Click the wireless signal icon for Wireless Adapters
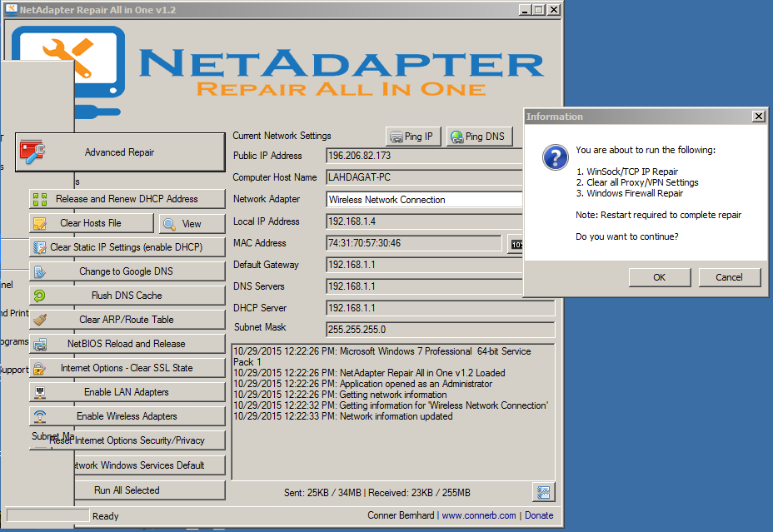 [x=40, y=417]
